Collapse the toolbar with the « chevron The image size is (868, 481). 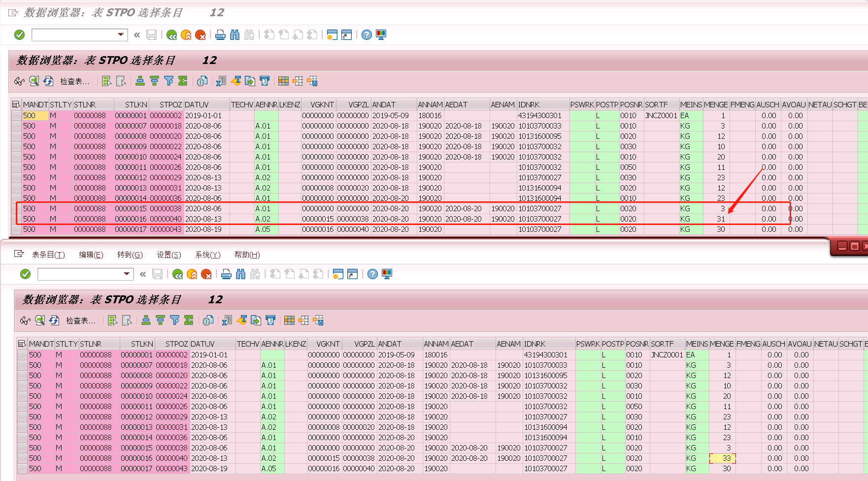(x=136, y=34)
